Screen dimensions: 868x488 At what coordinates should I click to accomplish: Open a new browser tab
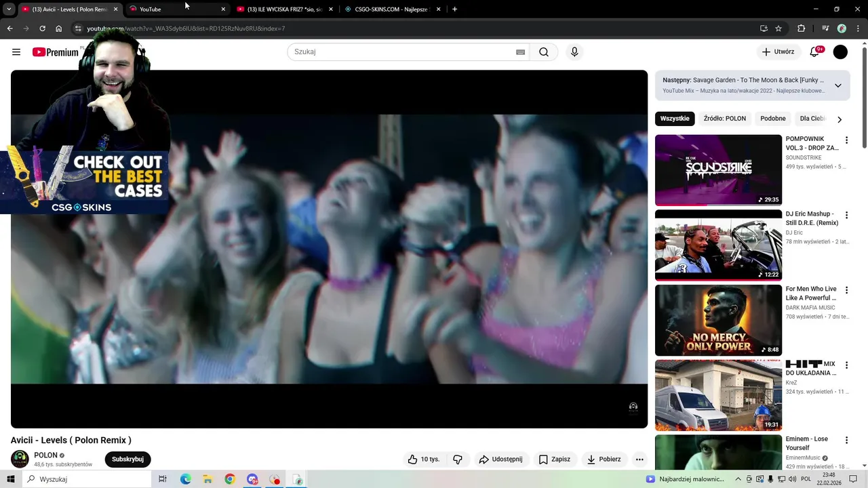click(454, 9)
